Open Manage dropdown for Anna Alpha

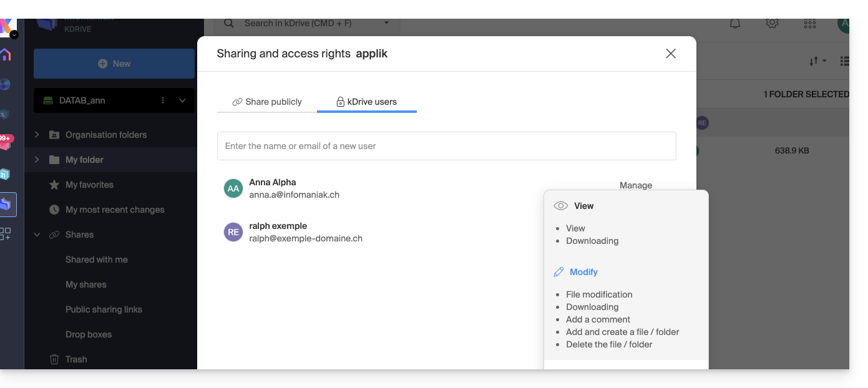[x=635, y=185]
